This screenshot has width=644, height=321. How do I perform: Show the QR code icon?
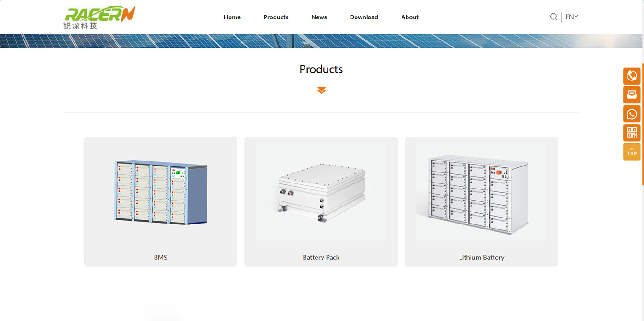[x=632, y=133]
